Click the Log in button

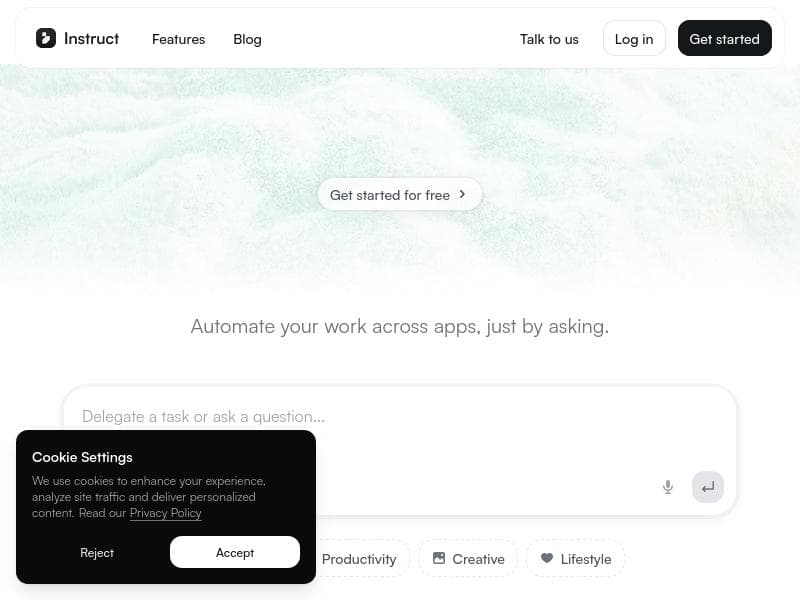click(634, 38)
